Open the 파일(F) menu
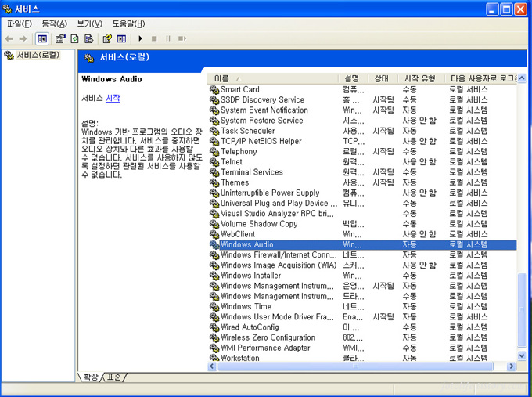 point(20,23)
